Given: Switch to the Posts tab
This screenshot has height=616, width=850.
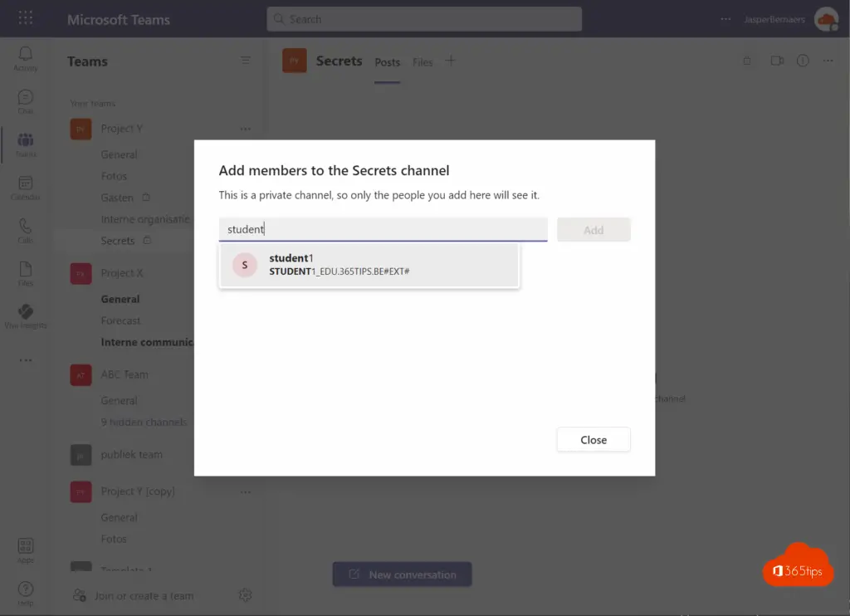Looking at the screenshot, I should pos(387,62).
